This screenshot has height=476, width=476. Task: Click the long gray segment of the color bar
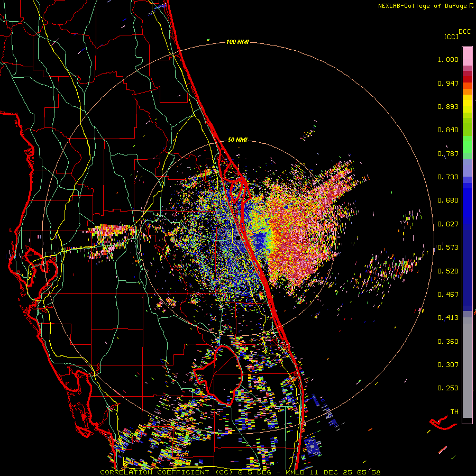tap(467, 368)
